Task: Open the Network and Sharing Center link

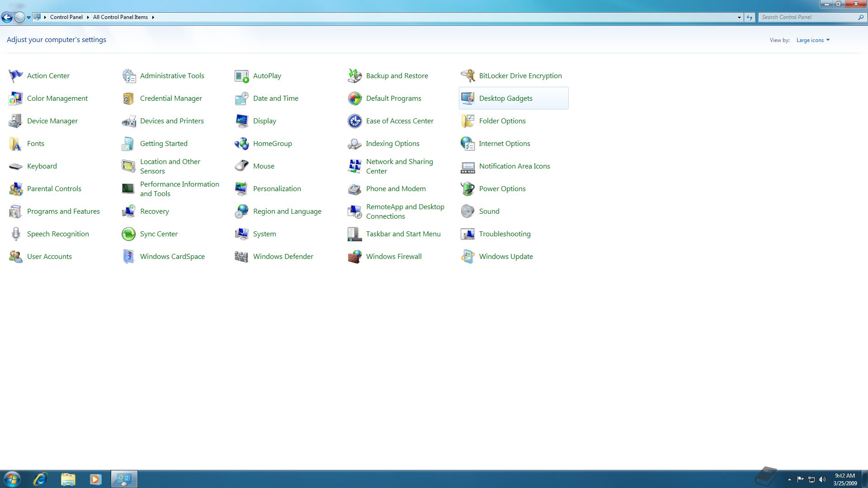Action: click(400, 166)
